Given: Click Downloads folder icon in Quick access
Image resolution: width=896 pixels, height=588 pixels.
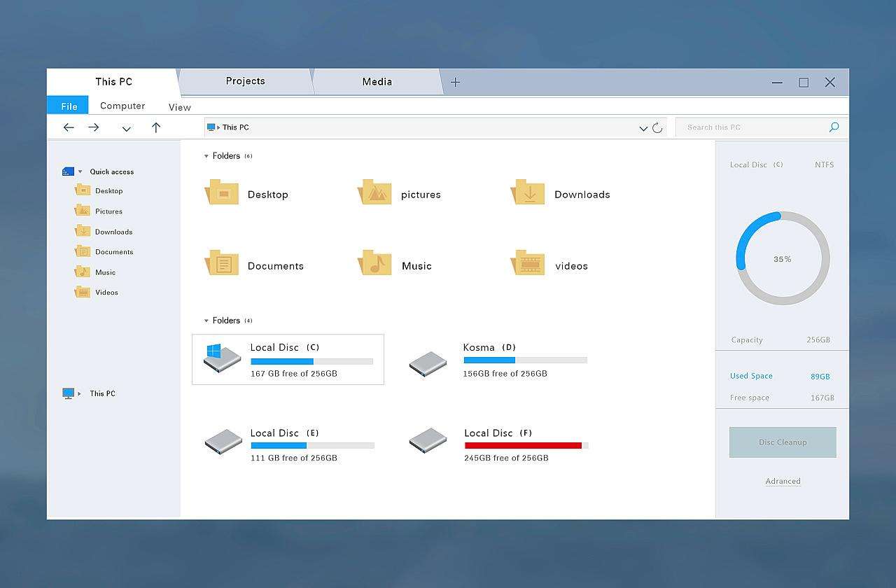Looking at the screenshot, I should coord(83,231).
